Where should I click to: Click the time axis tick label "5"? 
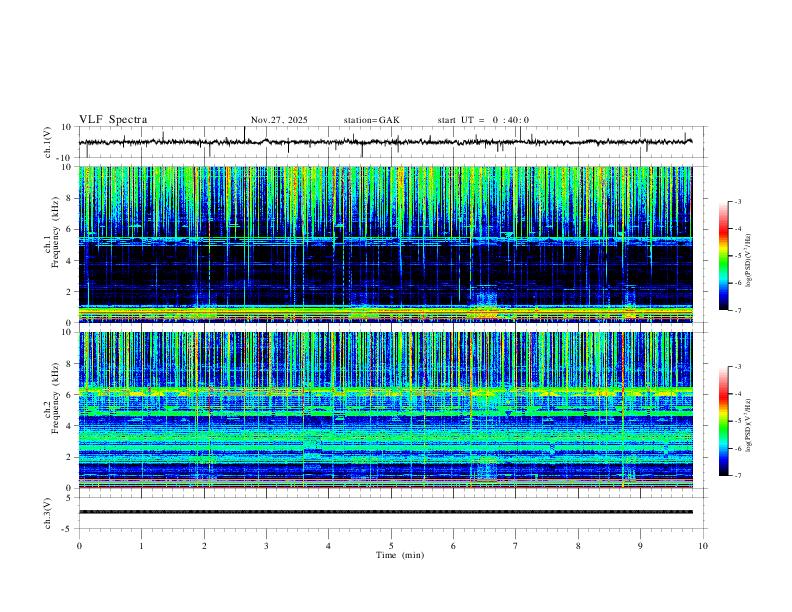[x=391, y=546]
